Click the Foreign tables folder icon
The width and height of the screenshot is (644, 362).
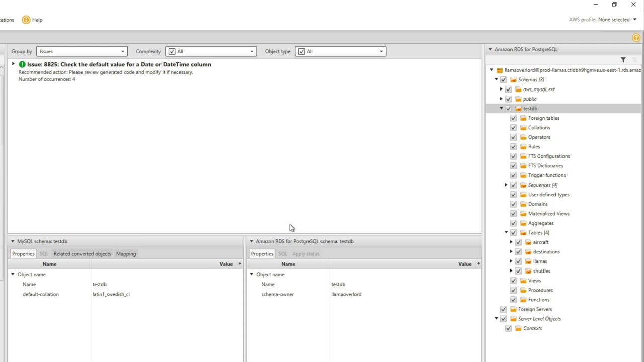pos(523,118)
